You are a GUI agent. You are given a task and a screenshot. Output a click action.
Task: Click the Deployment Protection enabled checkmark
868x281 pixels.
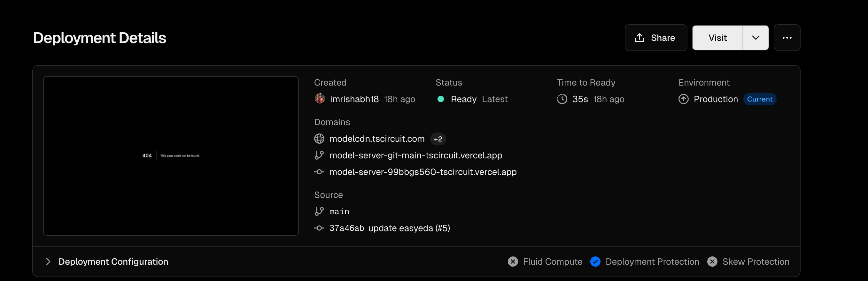click(595, 262)
